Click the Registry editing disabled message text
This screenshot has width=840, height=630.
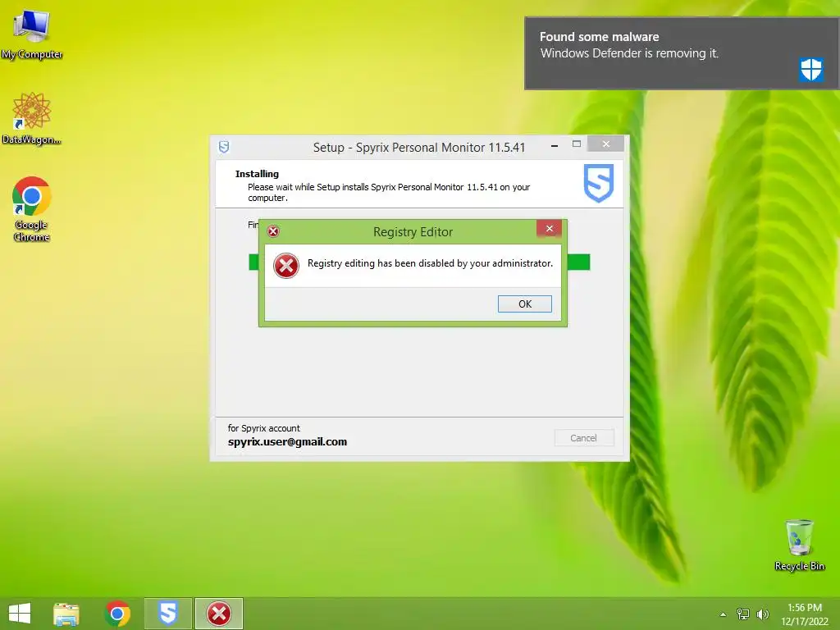(x=430, y=263)
